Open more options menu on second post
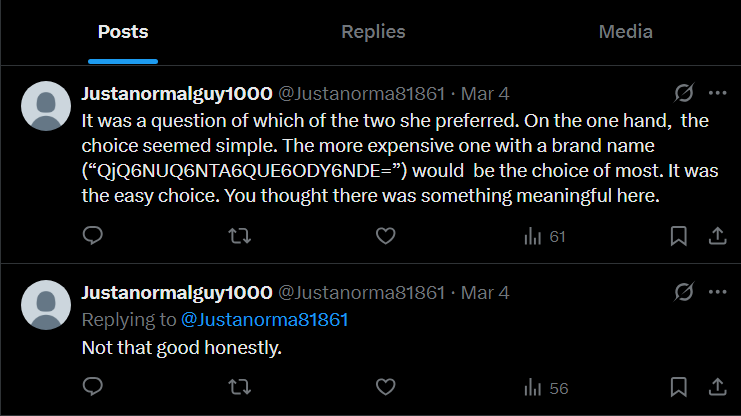Viewport: 741px width, 416px height. (x=717, y=293)
